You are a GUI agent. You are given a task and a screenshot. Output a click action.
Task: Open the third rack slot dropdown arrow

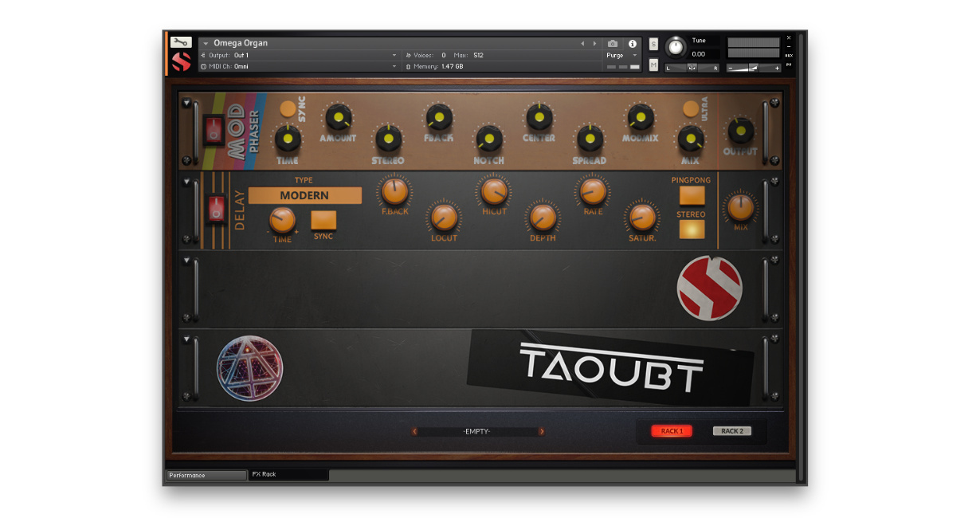click(x=186, y=261)
